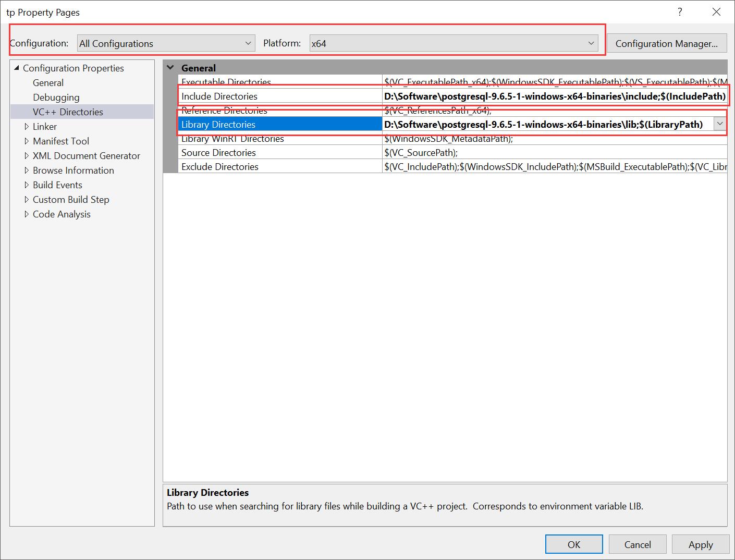Open the dialog help via question mark icon

coord(679,11)
